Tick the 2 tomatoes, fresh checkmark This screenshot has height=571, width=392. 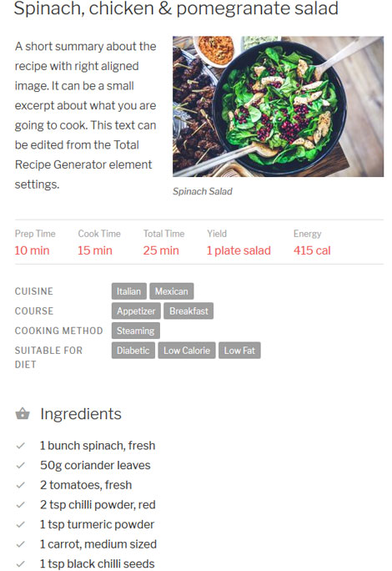[21, 485]
